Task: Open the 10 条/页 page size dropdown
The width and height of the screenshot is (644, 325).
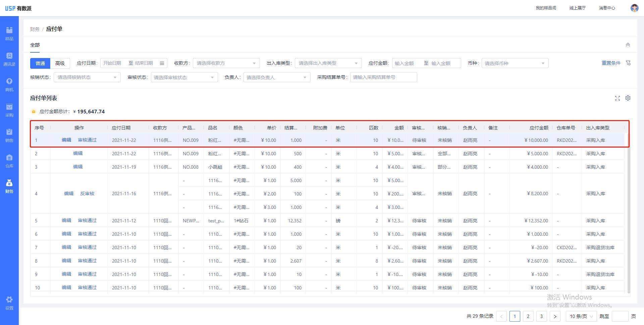Action: (581, 316)
